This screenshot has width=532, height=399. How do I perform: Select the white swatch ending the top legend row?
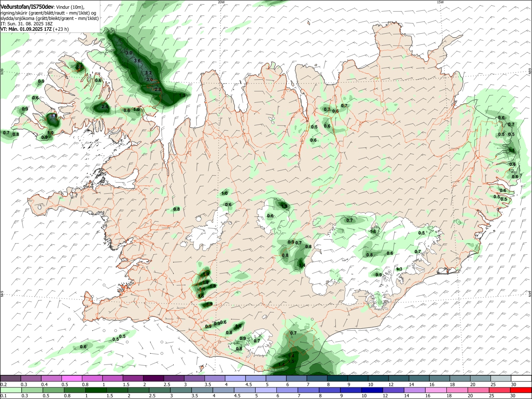point(521,379)
